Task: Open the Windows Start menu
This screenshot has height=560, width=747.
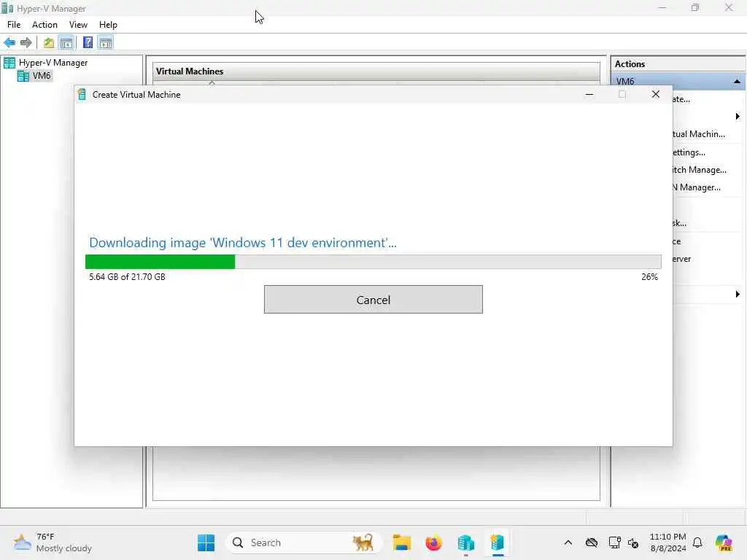Action: pyautogui.click(x=206, y=542)
